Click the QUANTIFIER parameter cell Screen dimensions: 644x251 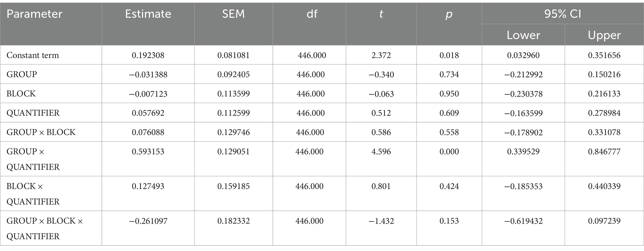(x=33, y=113)
